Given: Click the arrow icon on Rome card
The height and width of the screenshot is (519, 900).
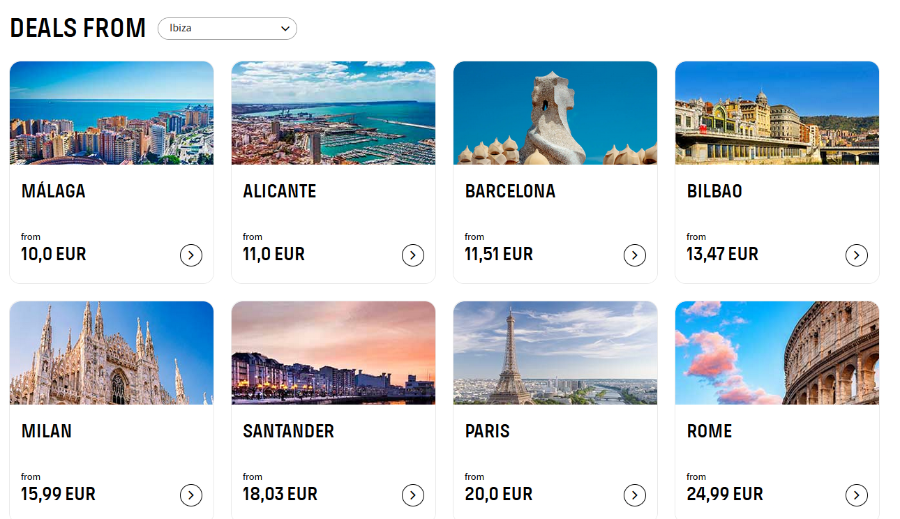Looking at the screenshot, I should pyautogui.click(x=856, y=495).
